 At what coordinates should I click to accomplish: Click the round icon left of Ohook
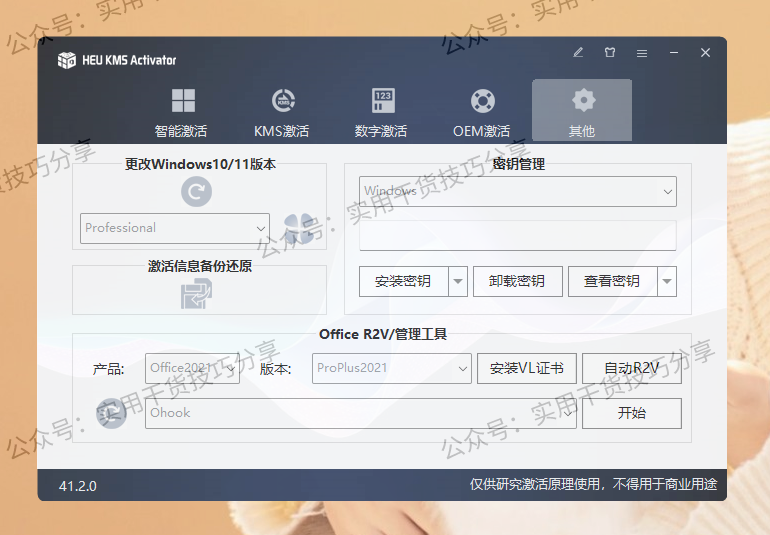coord(111,413)
